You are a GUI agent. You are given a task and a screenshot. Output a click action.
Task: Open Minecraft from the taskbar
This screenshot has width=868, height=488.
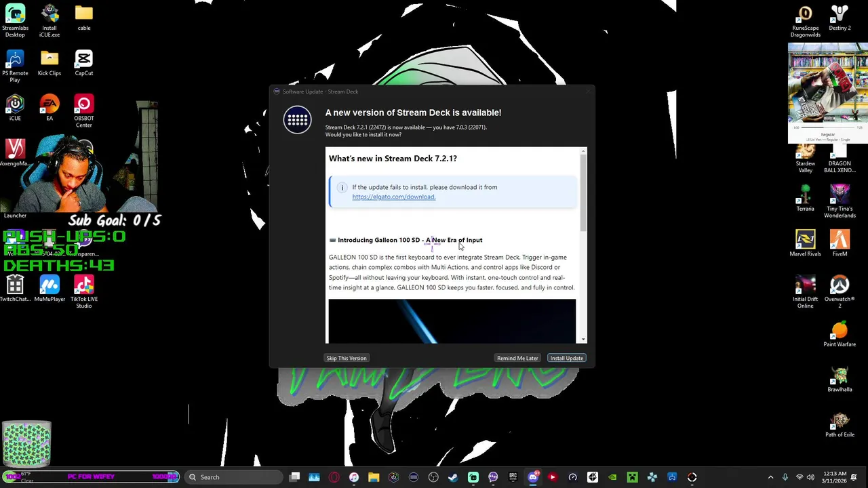click(x=632, y=477)
